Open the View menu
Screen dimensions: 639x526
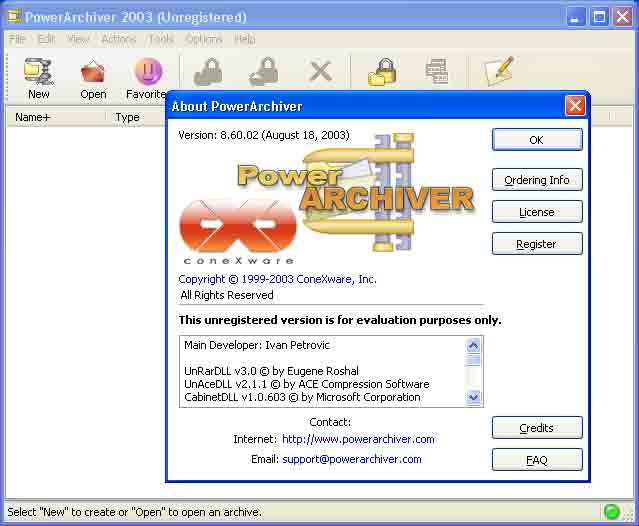(77, 39)
